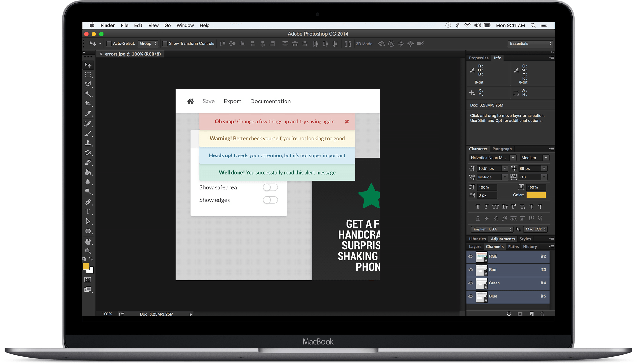Toggle the Show edges switch
637x364 pixels.
click(x=270, y=200)
